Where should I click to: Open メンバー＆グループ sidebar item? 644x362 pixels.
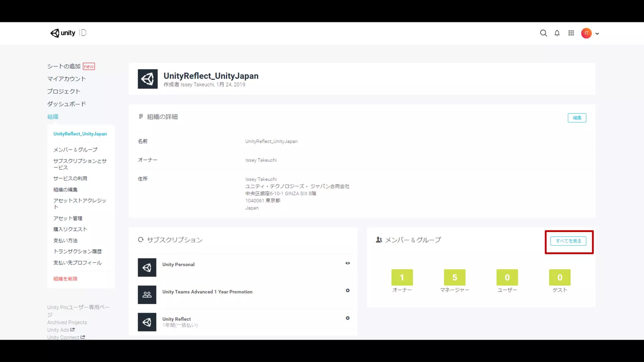point(75,150)
